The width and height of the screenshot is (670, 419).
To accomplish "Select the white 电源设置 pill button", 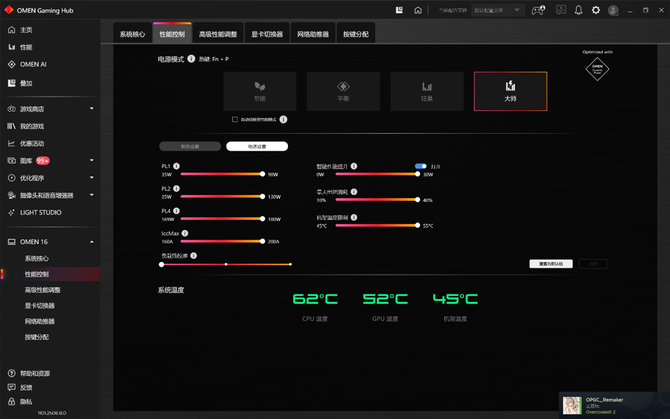I will click(x=257, y=147).
